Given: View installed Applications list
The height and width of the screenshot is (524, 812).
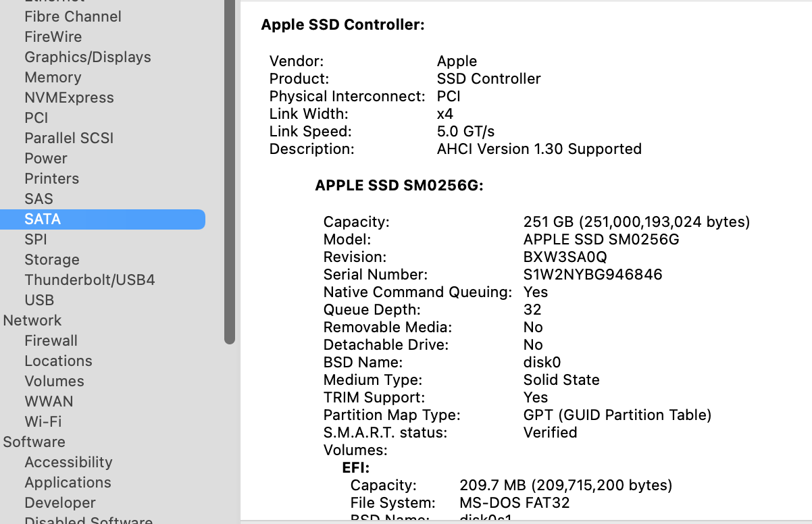Looking at the screenshot, I should (68, 482).
